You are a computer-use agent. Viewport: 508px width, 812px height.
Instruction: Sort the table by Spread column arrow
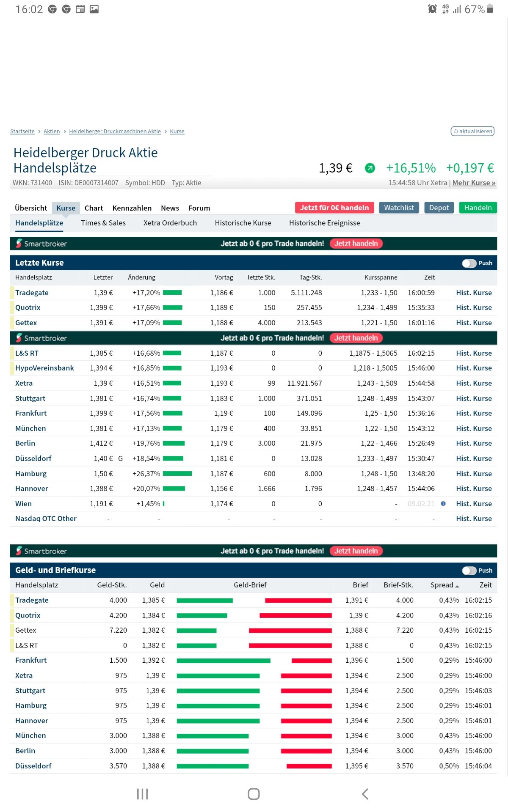pos(457,586)
